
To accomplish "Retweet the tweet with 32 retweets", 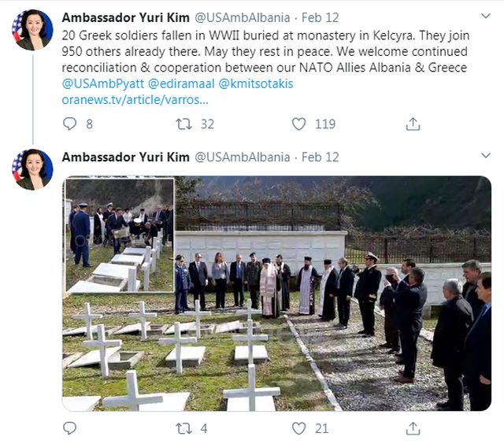I will pyautogui.click(x=183, y=124).
